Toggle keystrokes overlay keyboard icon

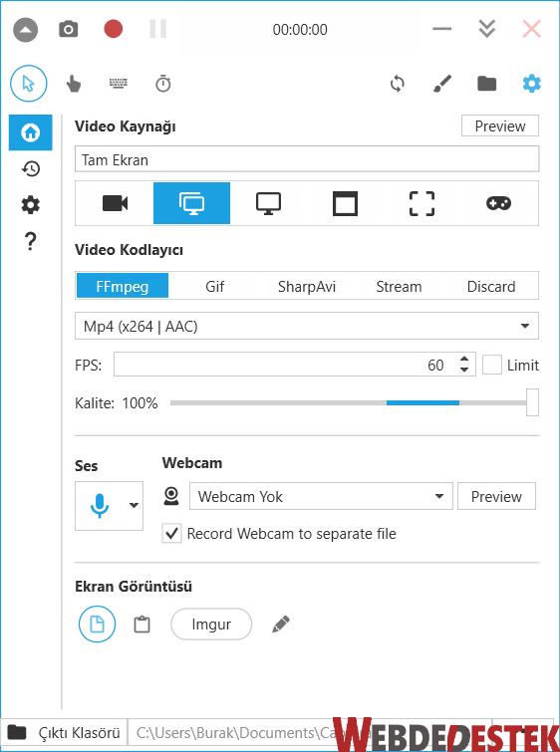tap(118, 84)
